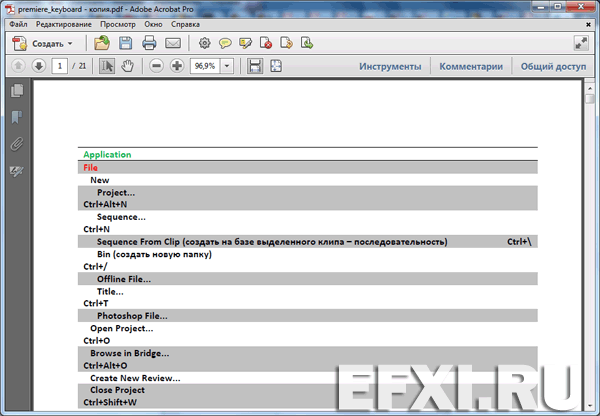Open the Редактирование menu
Screen dimensions: 600x416
(64, 24)
